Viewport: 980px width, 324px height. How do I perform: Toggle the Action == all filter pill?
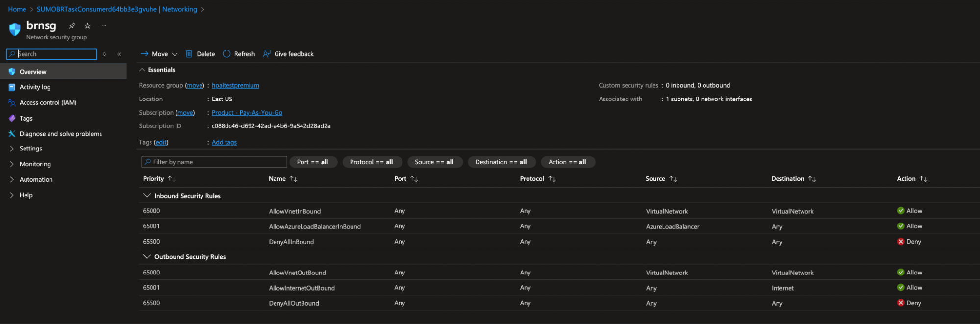pos(567,162)
